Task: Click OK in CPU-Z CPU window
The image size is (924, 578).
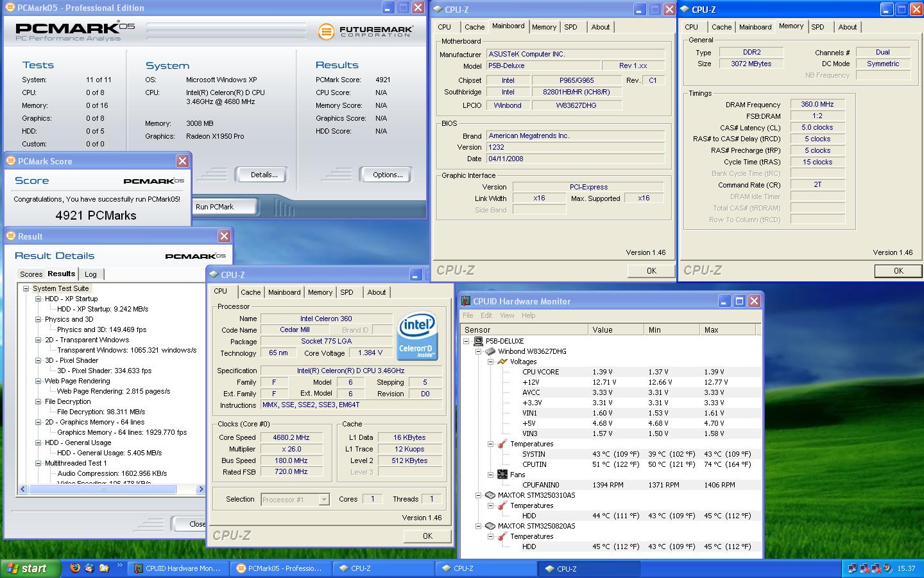Action: (x=427, y=536)
